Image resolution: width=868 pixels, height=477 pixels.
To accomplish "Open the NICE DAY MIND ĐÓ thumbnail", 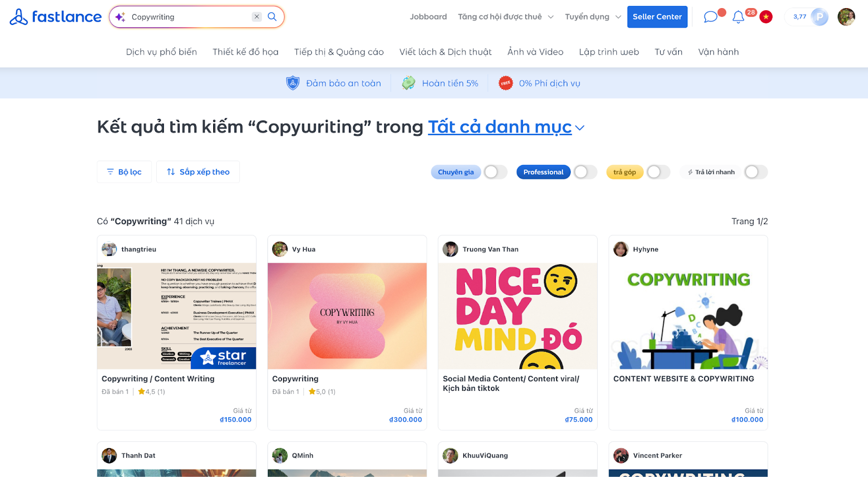I will click(518, 316).
